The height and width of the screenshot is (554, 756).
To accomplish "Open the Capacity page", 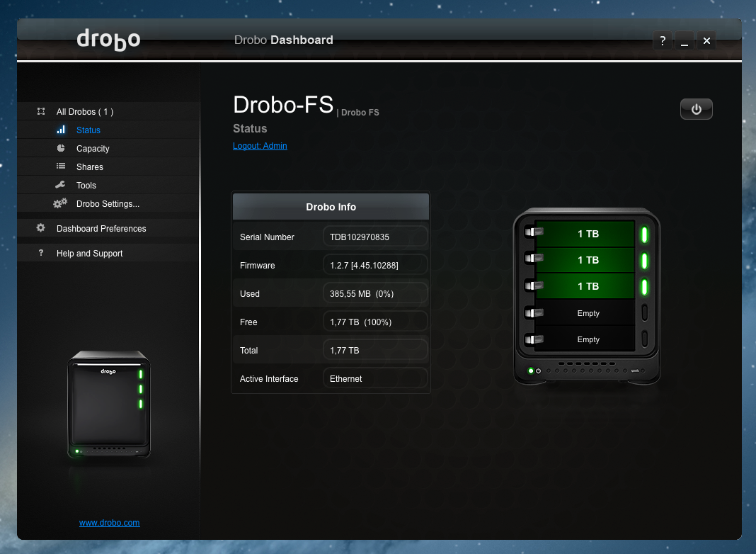I will (108, 148).
